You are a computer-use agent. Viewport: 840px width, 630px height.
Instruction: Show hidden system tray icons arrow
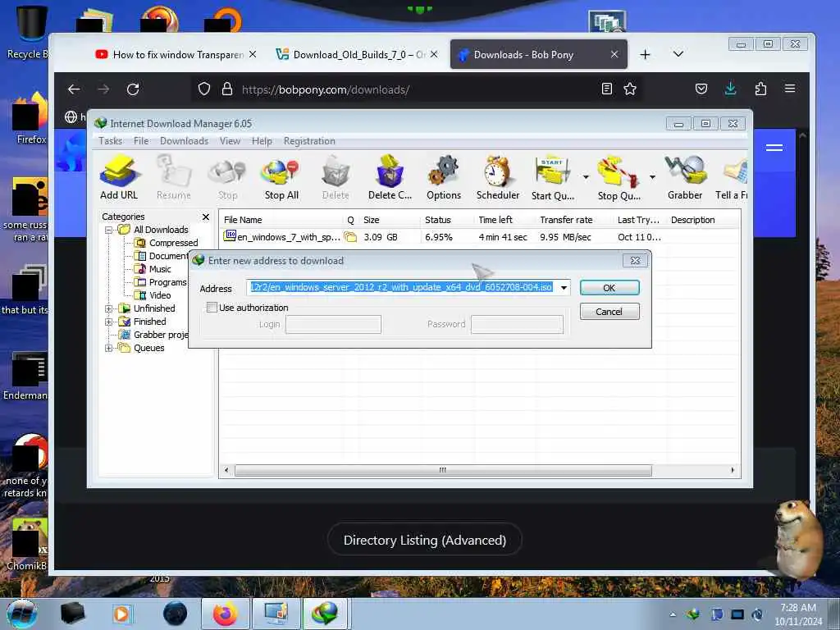pos(673,614)
